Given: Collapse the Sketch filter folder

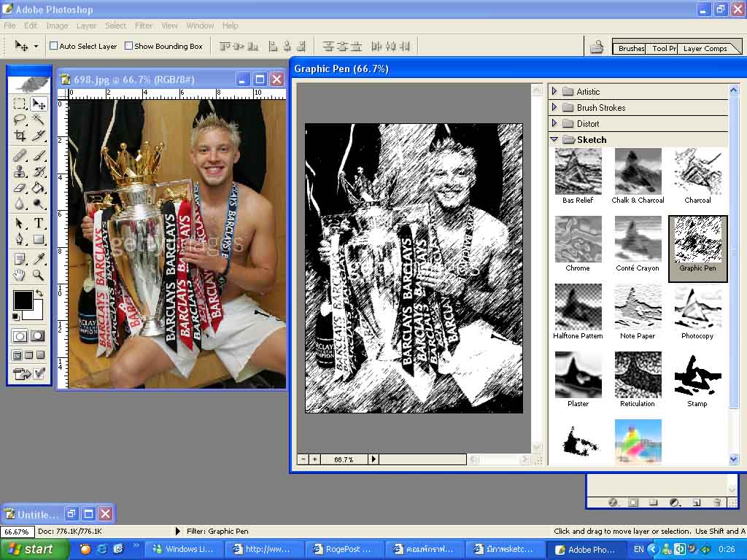Looking at the screenshot, I should (x=554, y=139).
